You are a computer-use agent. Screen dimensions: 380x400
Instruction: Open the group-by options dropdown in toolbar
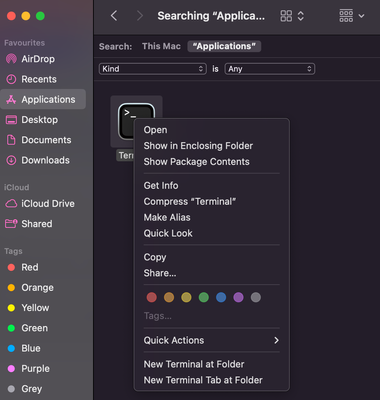(352, 16)
